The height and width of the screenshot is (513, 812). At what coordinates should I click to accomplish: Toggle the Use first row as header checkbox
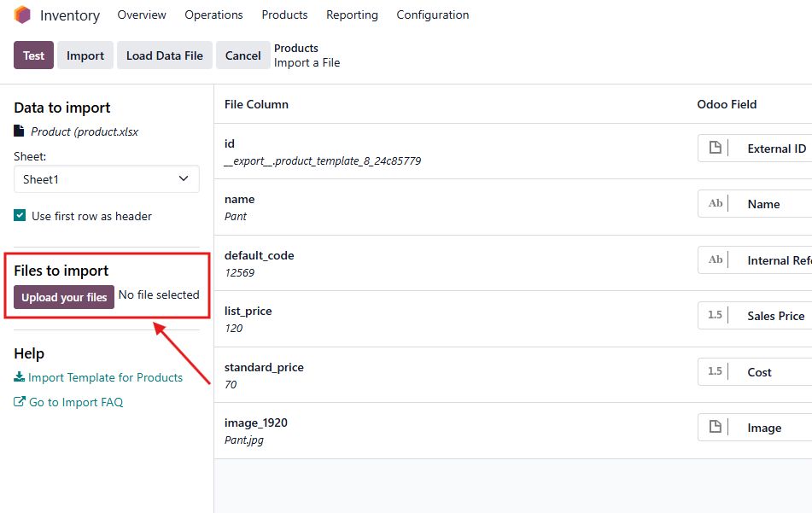click(x=20, y=216)
